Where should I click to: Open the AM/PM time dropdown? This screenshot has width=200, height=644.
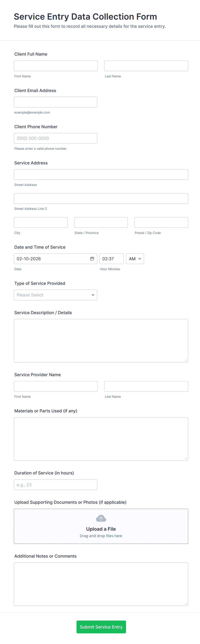click(x=135, y=259)
